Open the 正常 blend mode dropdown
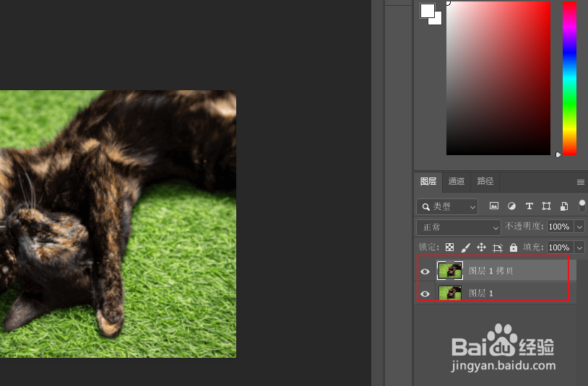Screen dimensions: 588x386 tap(458, 227)
